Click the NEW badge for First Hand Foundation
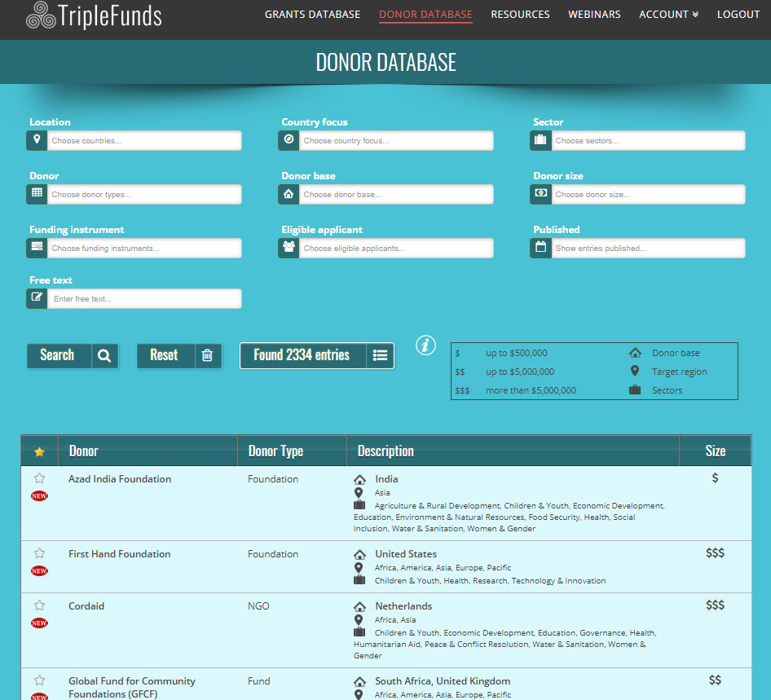The height and width of the screenshot is (700, 771). click(x=39, y=570)
